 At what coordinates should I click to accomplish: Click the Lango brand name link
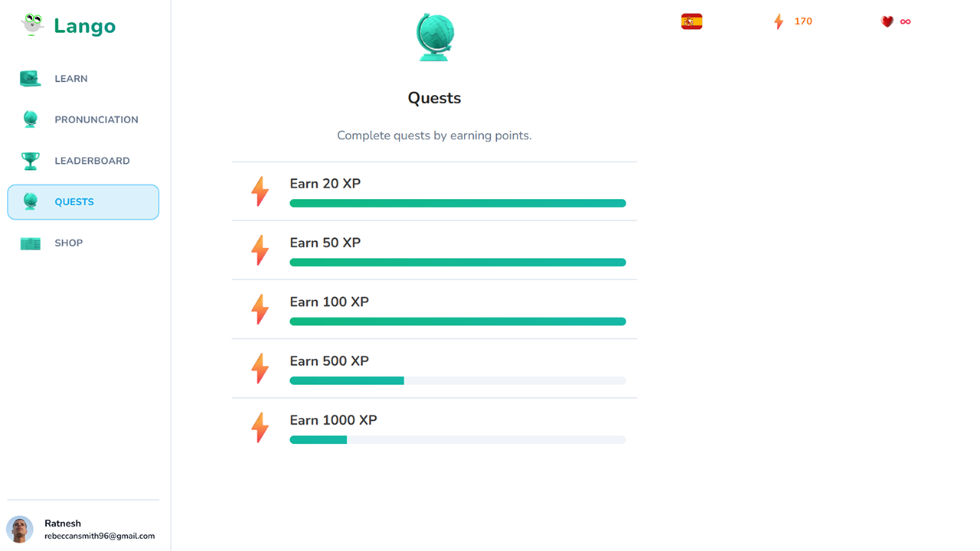(85, 26)
